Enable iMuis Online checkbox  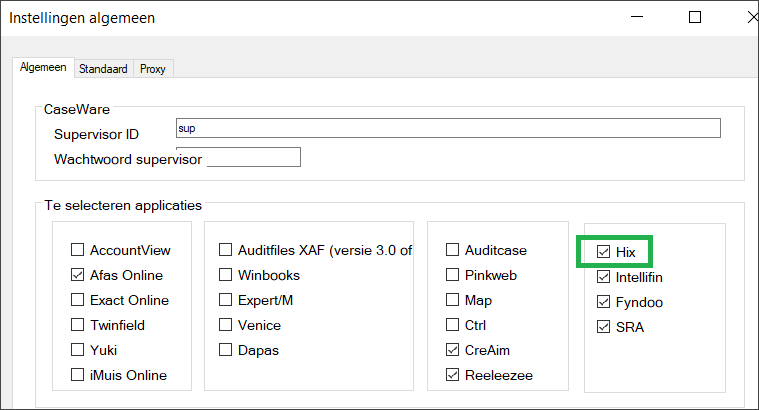coord(77,375)
